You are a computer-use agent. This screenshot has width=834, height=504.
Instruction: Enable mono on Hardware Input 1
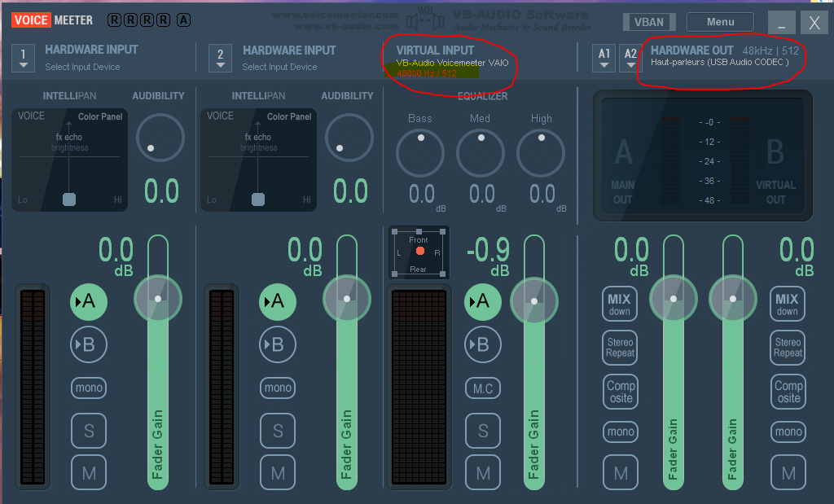[x=89, y=388]
